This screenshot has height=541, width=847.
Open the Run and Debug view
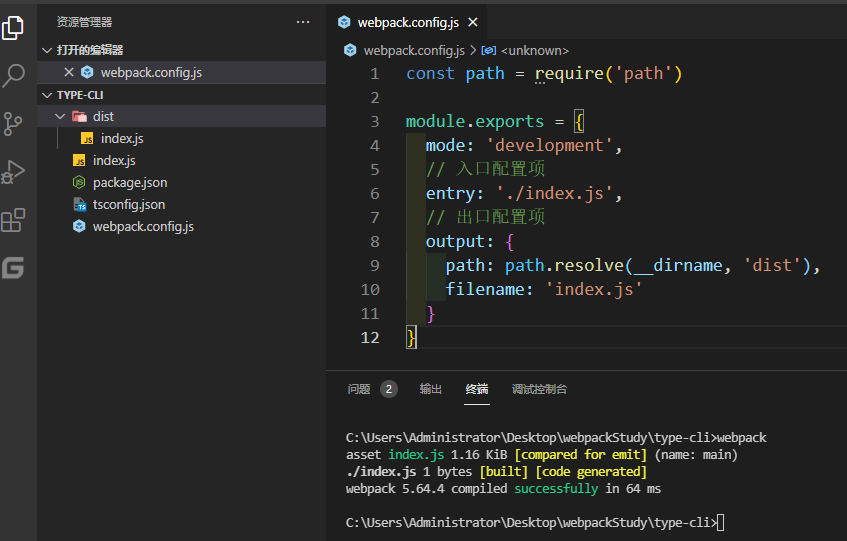tap(13, 172)
